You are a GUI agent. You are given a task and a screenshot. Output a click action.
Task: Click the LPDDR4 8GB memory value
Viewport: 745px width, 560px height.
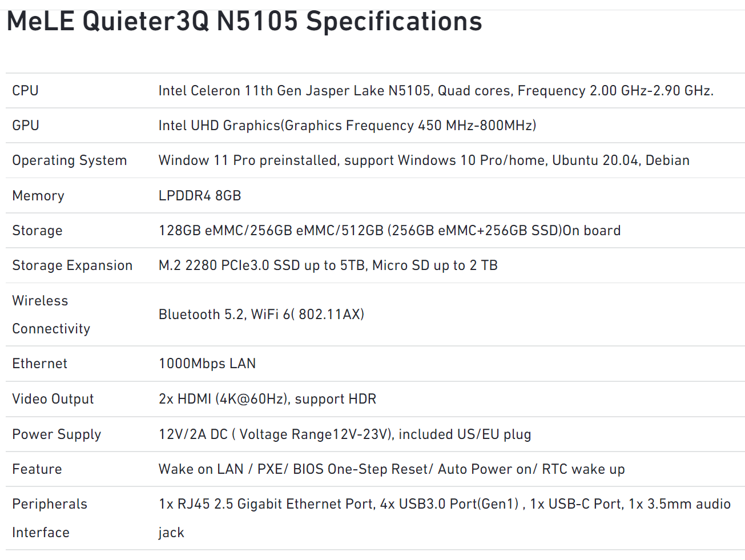(200, 196)
